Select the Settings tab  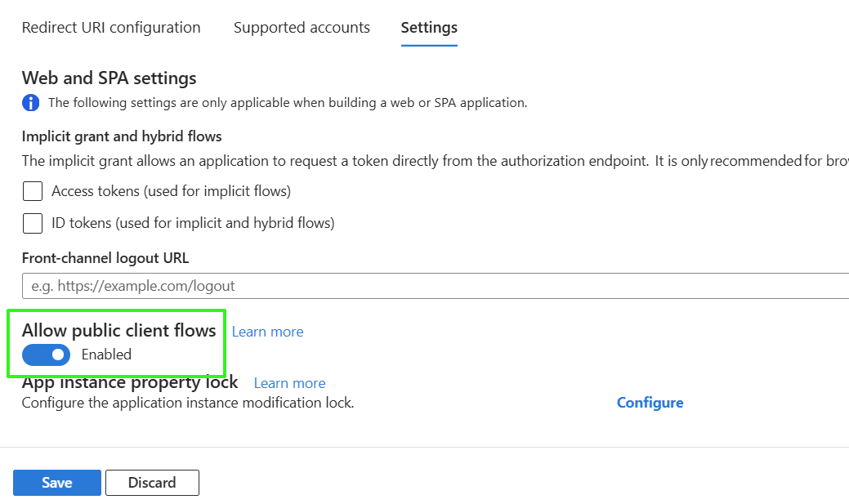point(429,28)
